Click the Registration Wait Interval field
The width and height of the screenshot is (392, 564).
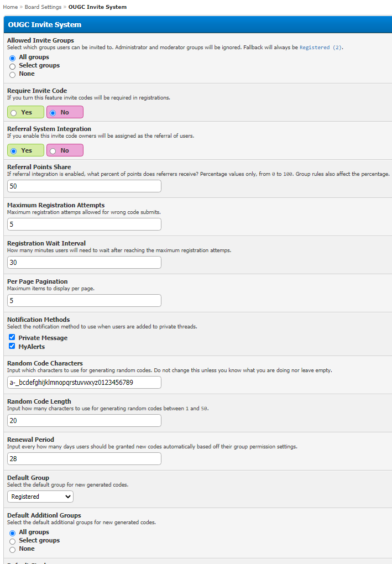pyautogui.click(x=84, y=262)
